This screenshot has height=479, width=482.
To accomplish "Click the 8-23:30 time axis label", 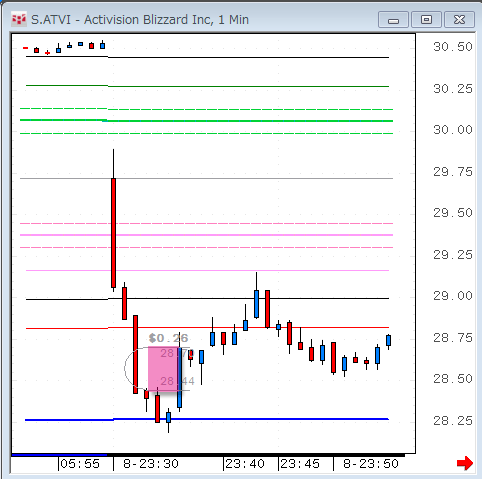I will 151,464.
